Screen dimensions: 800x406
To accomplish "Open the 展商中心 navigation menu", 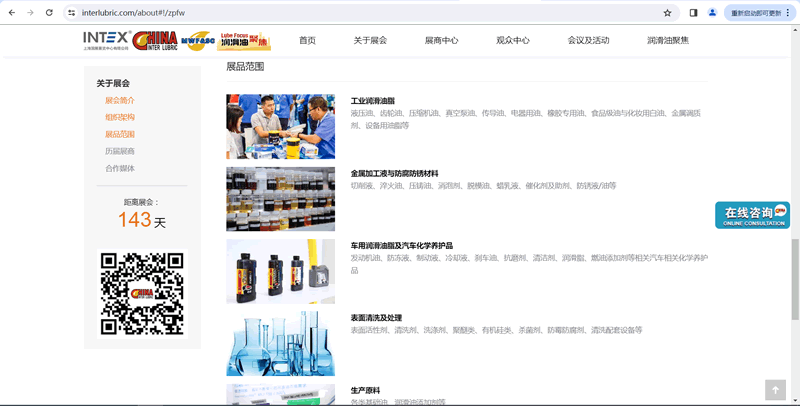I will [x=441, y=41].
